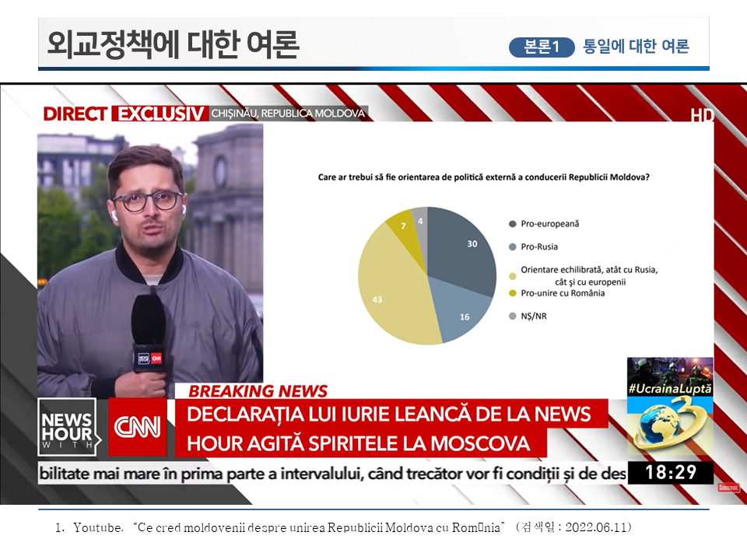Screen dimensions: 747x560
Task: Click the CNN logo on the news banner
Action: tap(138, 427)
